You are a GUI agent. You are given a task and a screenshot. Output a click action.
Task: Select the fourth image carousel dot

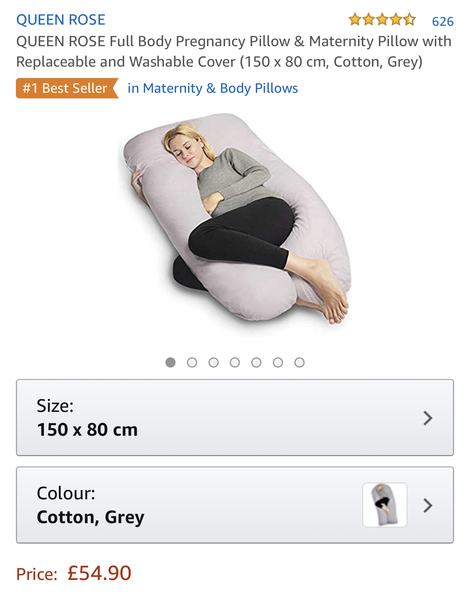235,362
